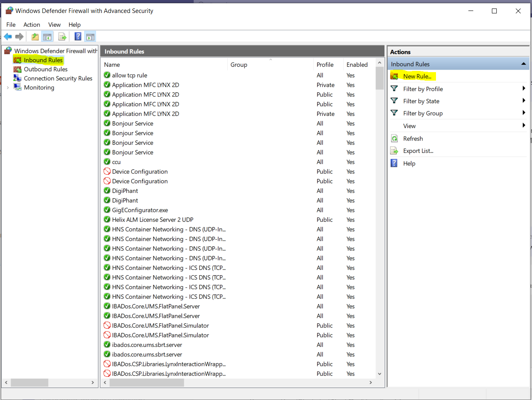Screen dimensions: 532x400
Task: Click the Filter by Profile funnel icon
Action: click(394, 88)
